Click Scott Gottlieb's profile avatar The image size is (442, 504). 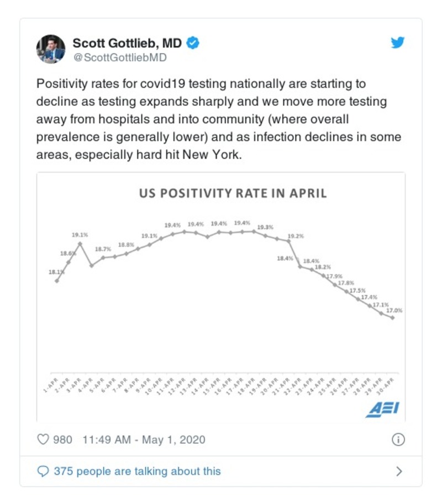51,49
